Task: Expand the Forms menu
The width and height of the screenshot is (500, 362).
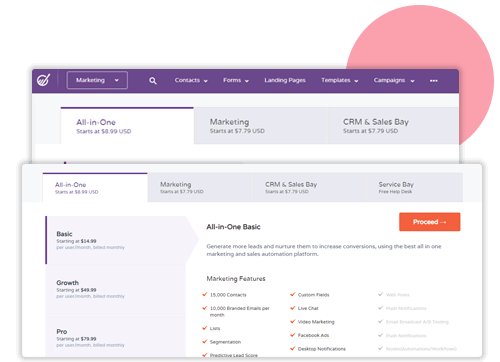Action: (236, 80)
